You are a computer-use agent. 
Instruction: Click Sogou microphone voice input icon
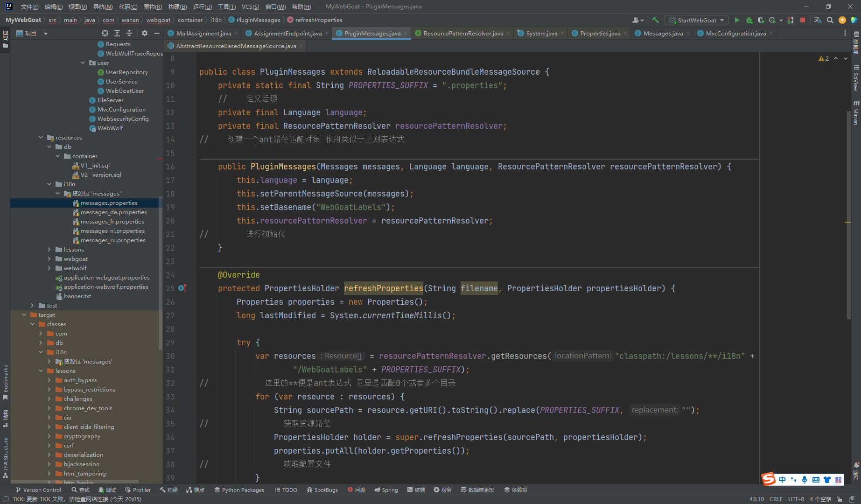805,480
